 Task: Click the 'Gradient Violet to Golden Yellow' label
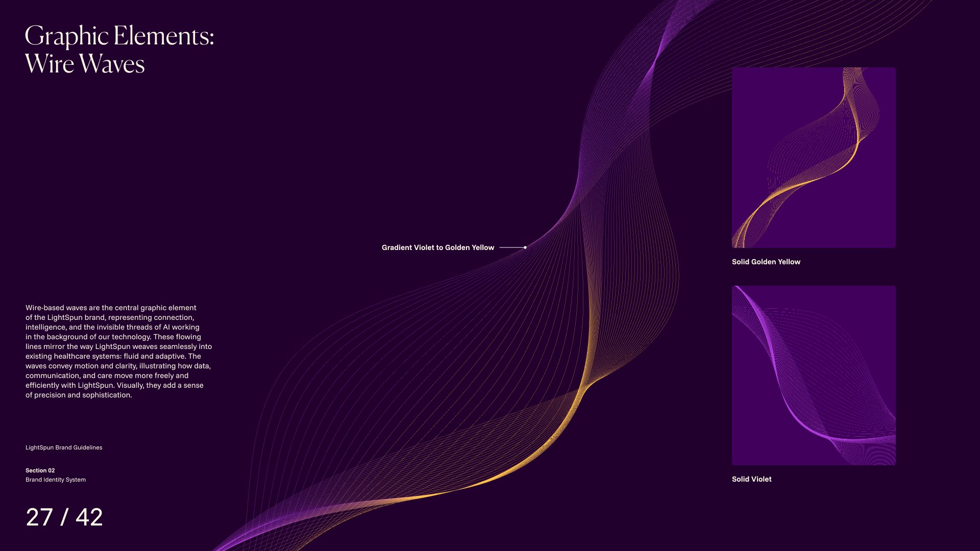coord(437,247)
